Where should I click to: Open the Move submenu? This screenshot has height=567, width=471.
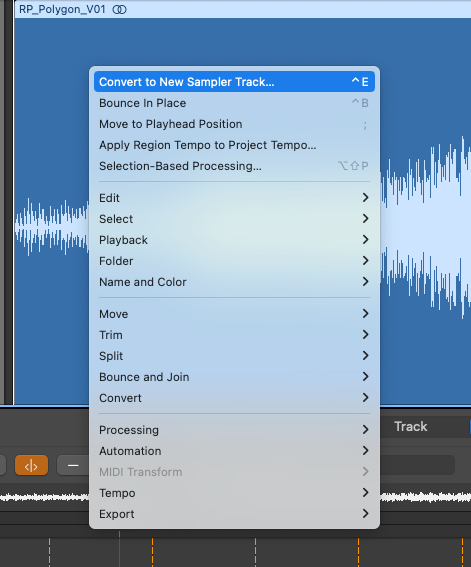[234, 314]
